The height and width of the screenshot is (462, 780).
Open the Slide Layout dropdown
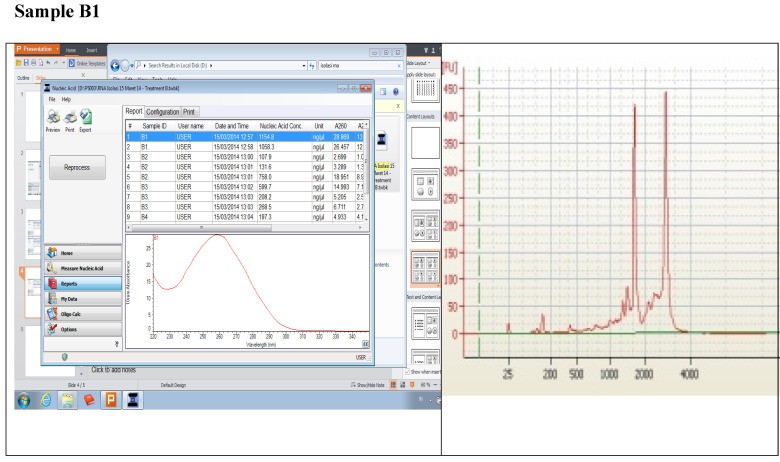point(419,63)
